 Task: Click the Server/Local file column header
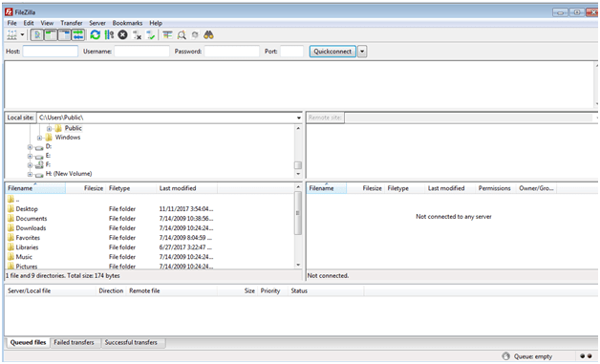point(50,290)
